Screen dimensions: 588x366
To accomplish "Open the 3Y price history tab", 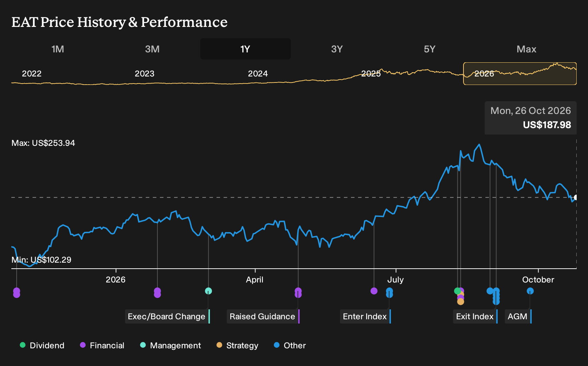I will [337, 49].
